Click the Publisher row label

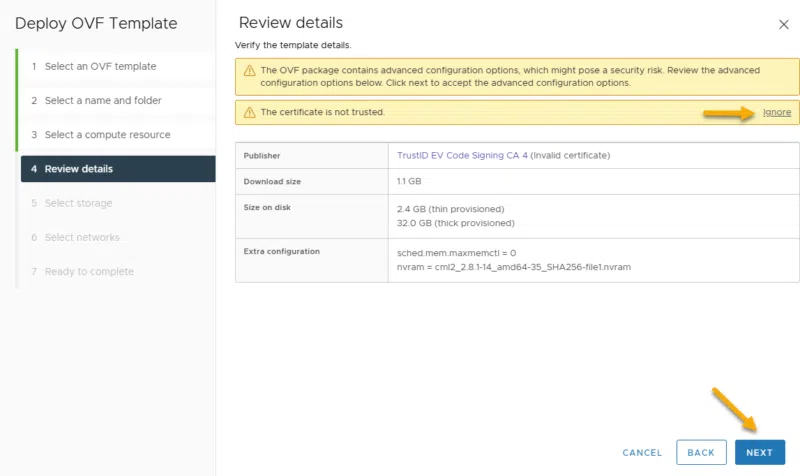point(262,156)
